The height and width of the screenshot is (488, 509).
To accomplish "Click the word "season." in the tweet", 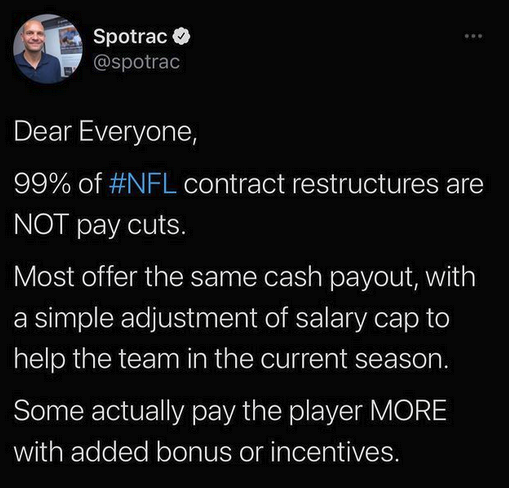I will (402, 360).
